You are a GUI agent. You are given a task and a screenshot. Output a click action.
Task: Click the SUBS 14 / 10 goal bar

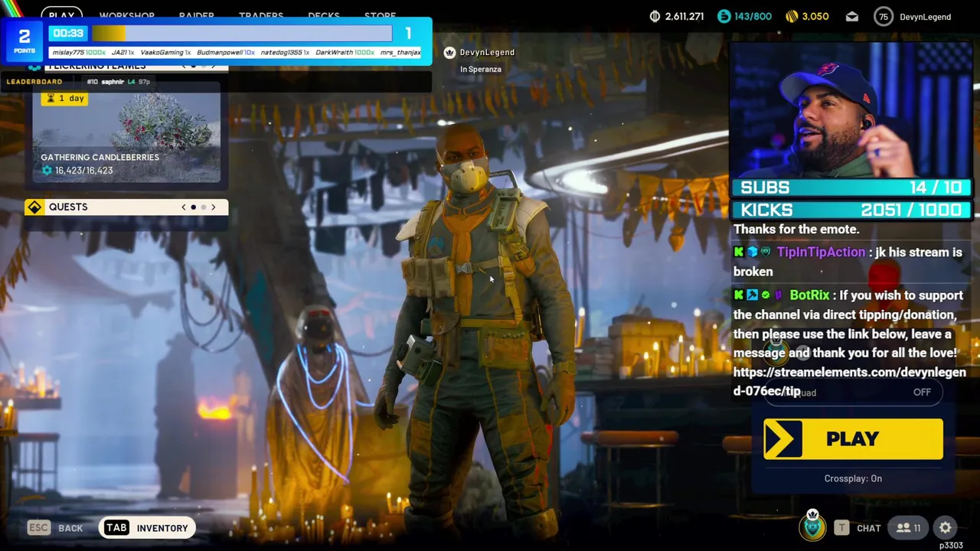[851, 187]
